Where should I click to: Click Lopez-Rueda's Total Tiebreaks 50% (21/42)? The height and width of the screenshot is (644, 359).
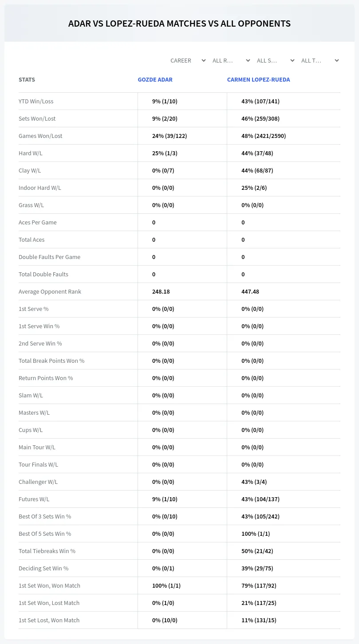(x=257, y=551)
